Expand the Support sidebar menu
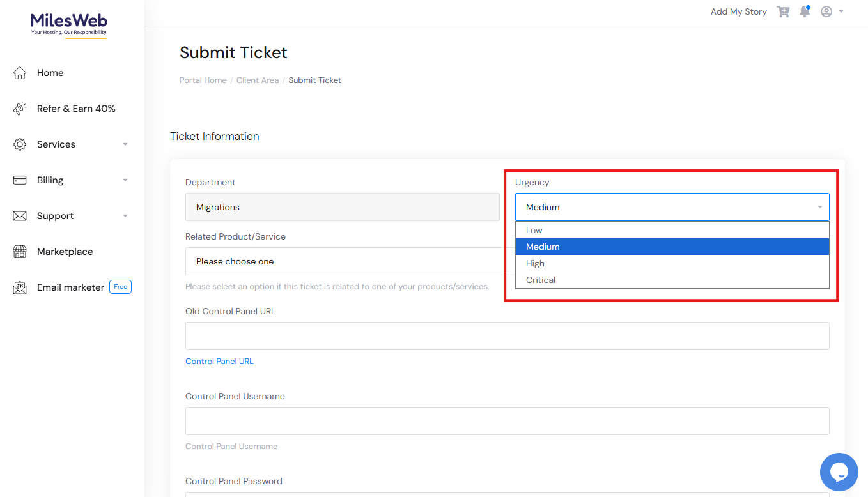868x497 pixels. tap(70, 216)
